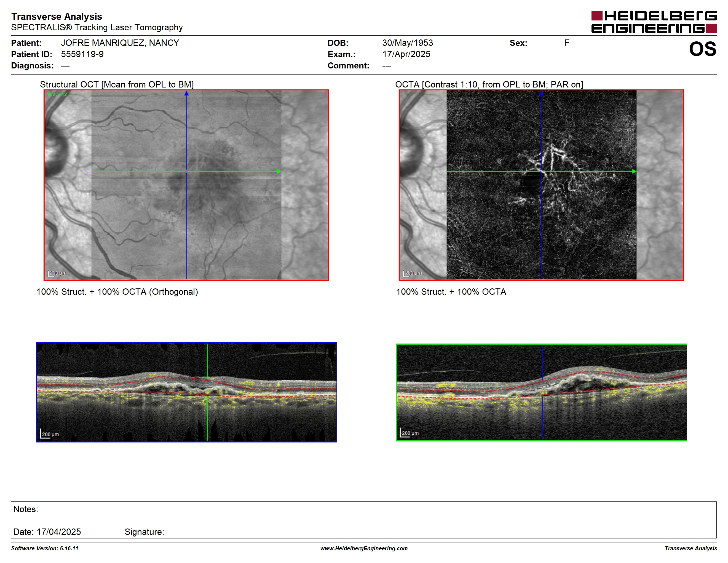
Task: Click the blue arrowhead atop the Structural OCT image
Action: pos(186,93)
